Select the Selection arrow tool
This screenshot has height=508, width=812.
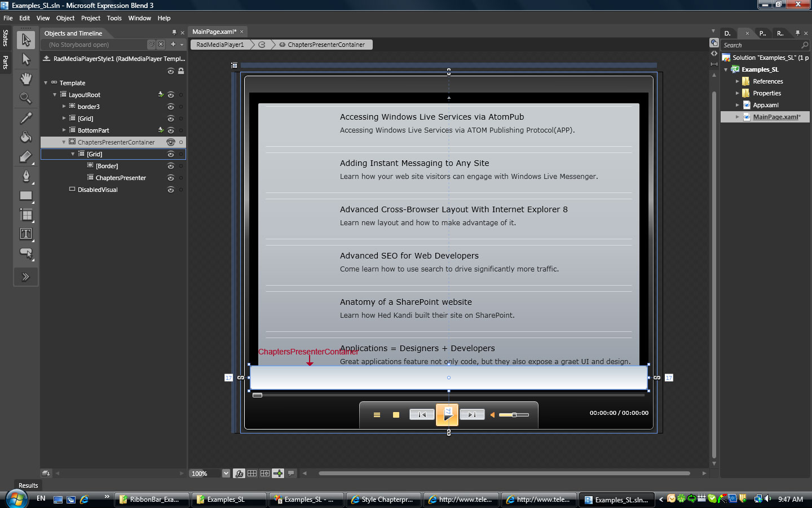coord(26,40)
